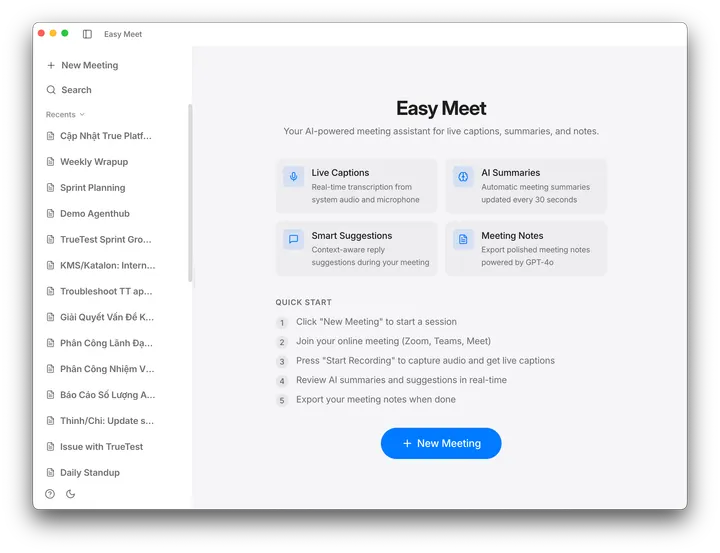This screenshot has height=553, width=720.
Task: Click the blue New Meeting button
Action: [x=441, y=443]
